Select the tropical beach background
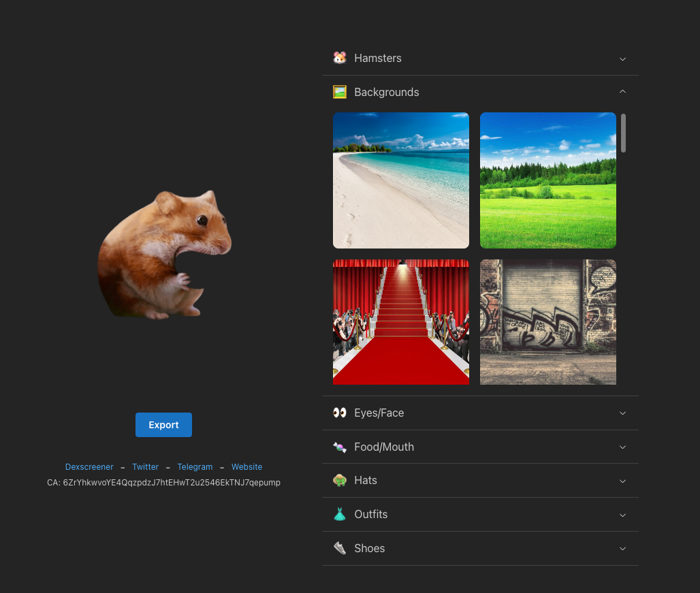Viewport: 700px width, 593px height. click(401, 180)
